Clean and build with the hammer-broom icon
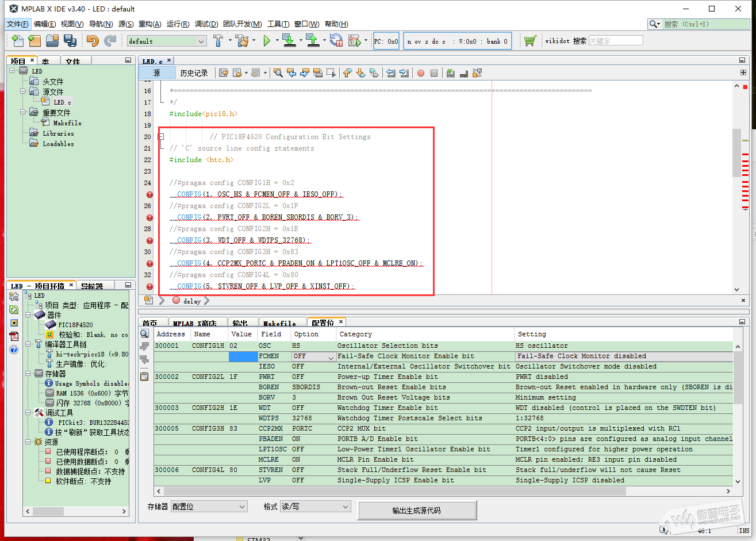The image size is (756, 541). pyautogui.click(x=242, y=41)
